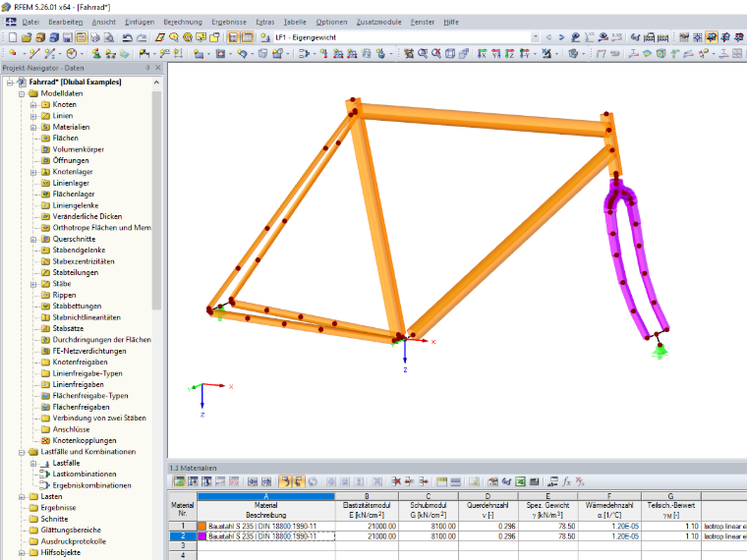Select Lastkombinationen in the navigator tree
Viewport: 747px width, 560px height.
click(x=85, y=474)
